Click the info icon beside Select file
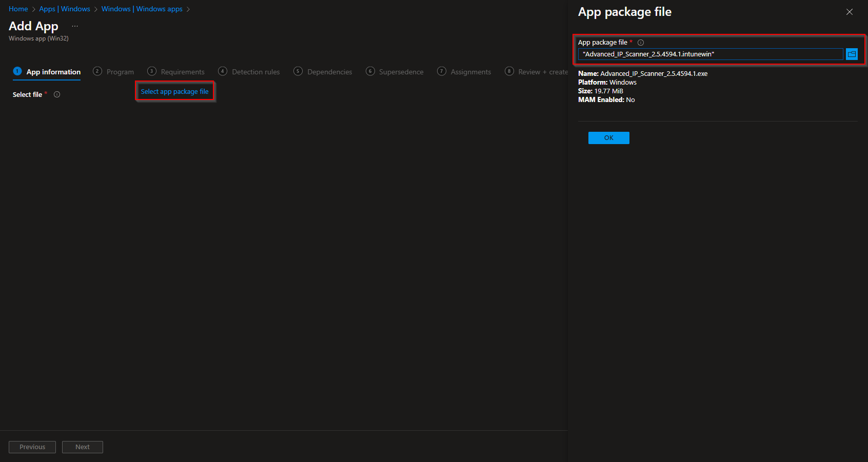Screen dimensions: 868x462 (56, 94)
